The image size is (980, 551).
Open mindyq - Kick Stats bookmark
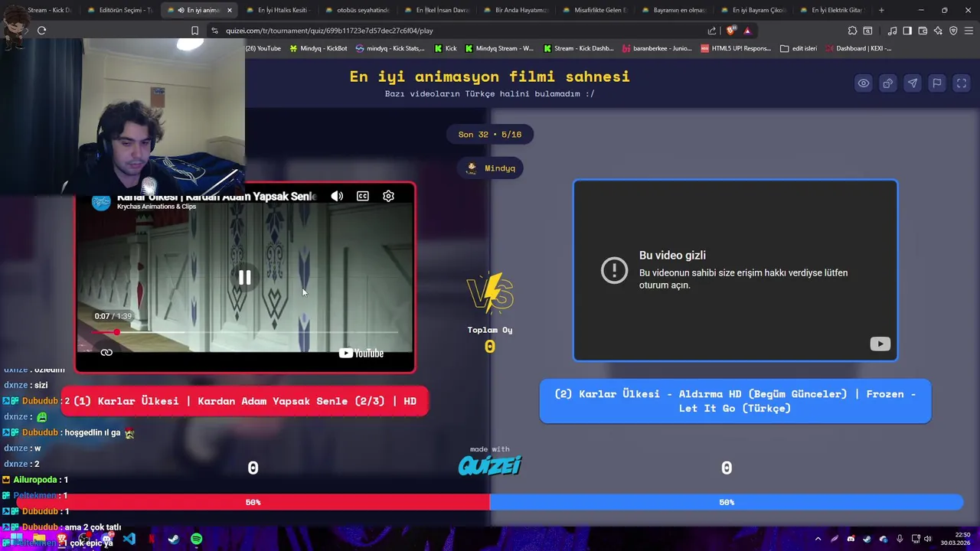390,48
